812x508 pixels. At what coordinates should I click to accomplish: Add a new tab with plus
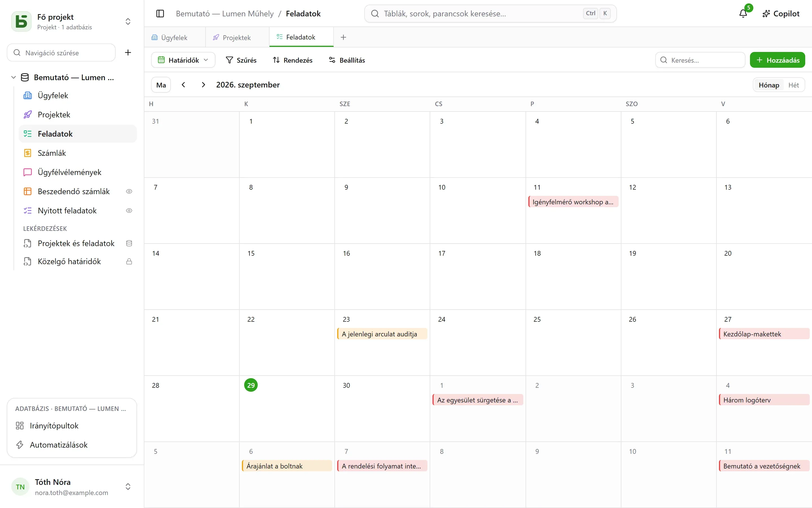343,37
